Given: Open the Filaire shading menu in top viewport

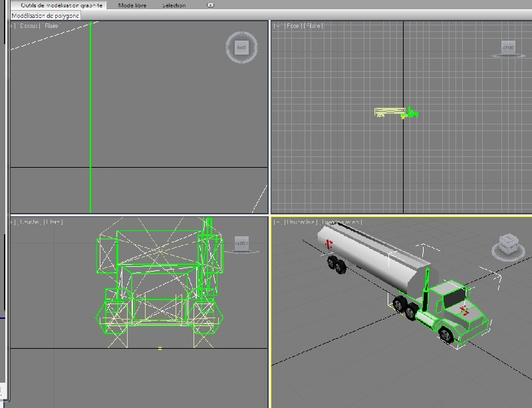Looking at the screenshot, I should (x=52, y=26).
